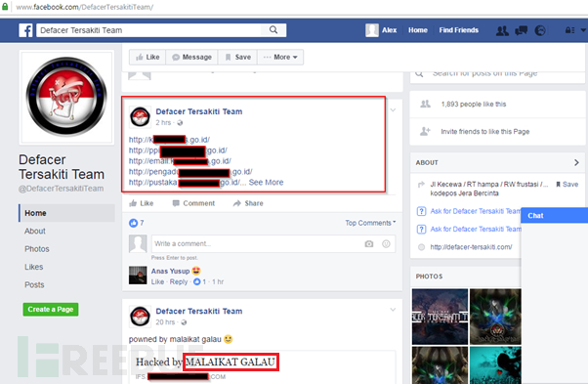
Task: Open the Top Comments sort dropdown
Action: coord(370,223)
